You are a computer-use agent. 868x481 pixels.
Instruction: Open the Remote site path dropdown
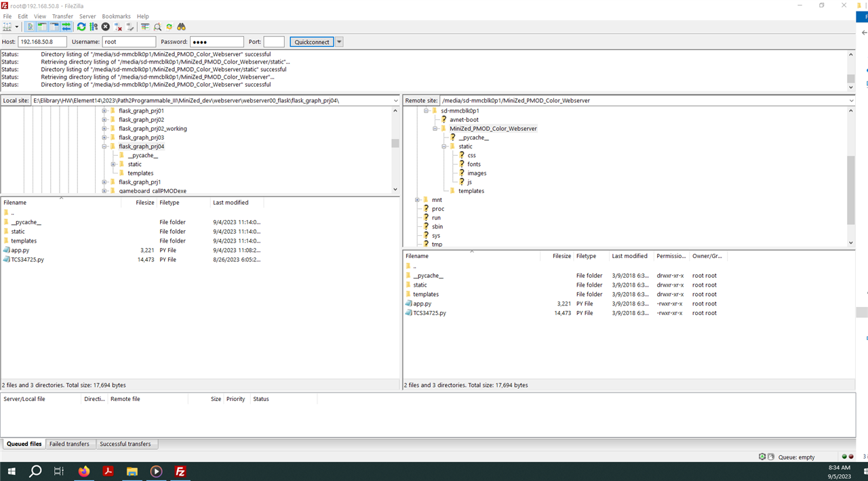click(x=850, y=100)
